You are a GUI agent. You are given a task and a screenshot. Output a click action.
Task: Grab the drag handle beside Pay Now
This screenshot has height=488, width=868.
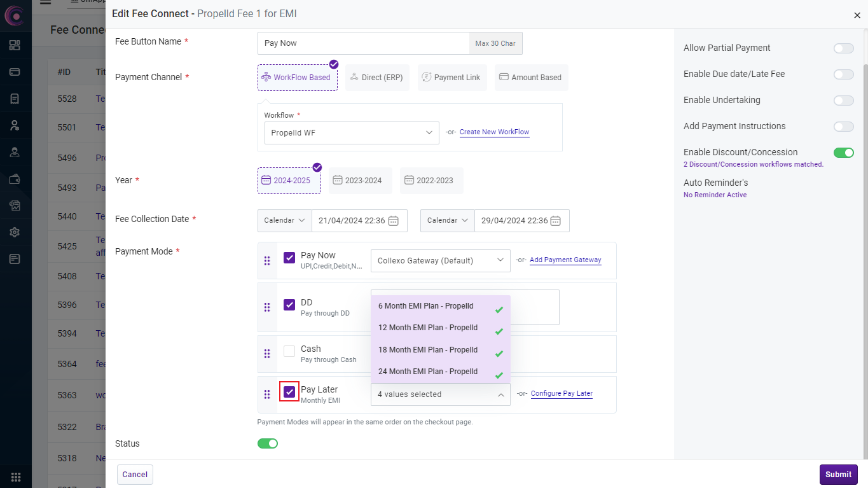[x=267, y=261]
